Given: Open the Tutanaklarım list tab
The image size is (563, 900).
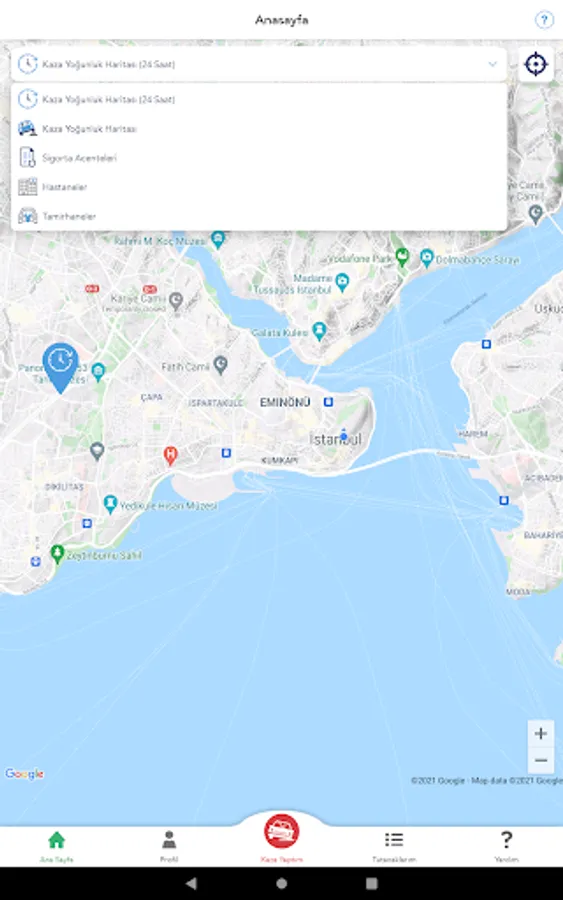Looking at the screenshot, I should click(x=394, y=847).
